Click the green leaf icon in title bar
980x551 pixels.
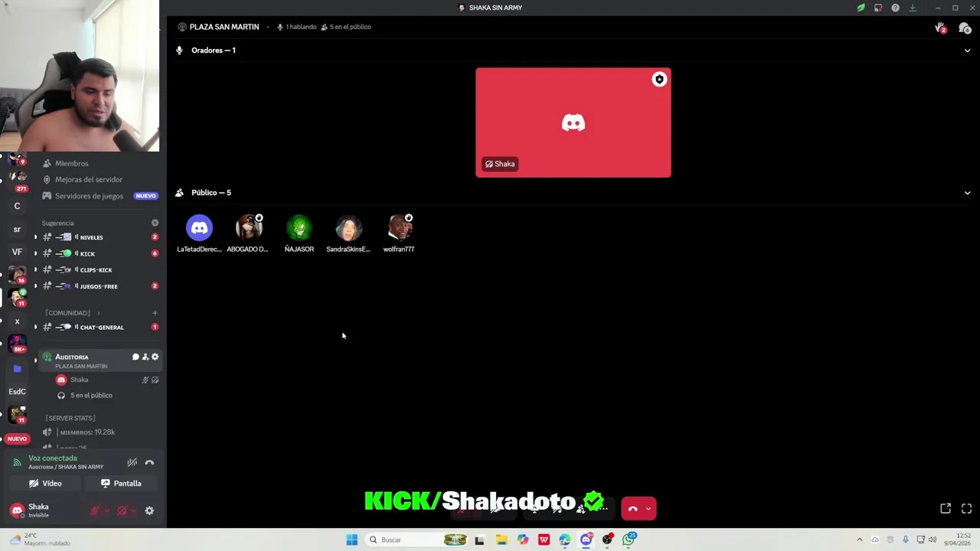(x=861, y=8)
